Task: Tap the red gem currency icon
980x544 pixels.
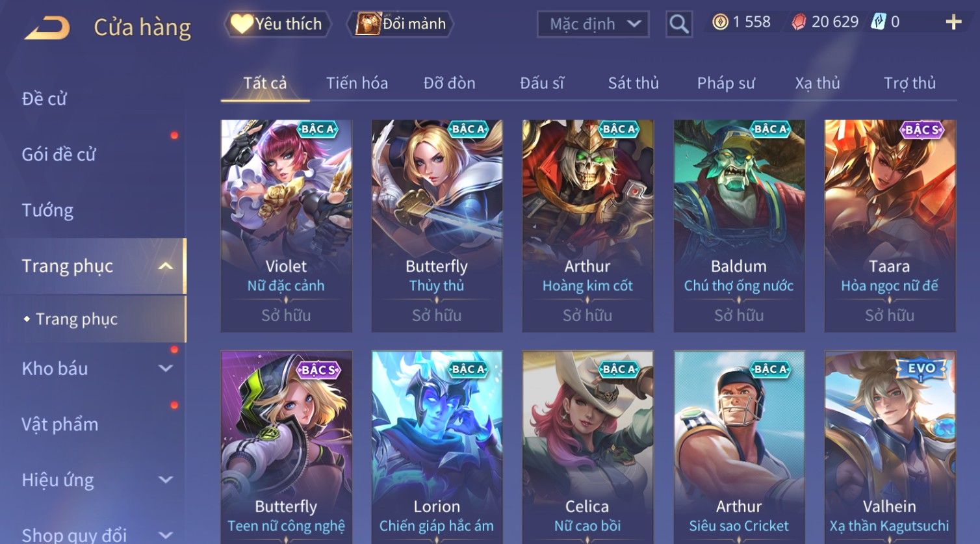Action: click(x=799, y=22)
